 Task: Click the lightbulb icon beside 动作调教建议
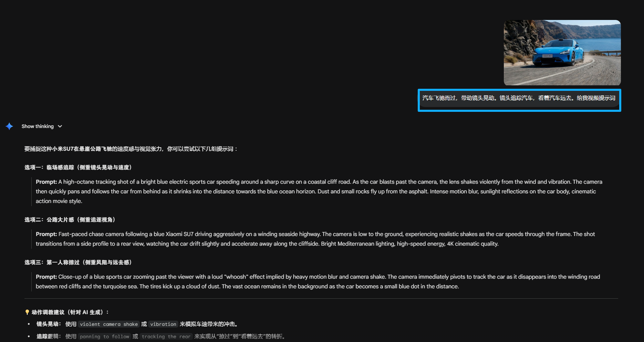(27, 312)
